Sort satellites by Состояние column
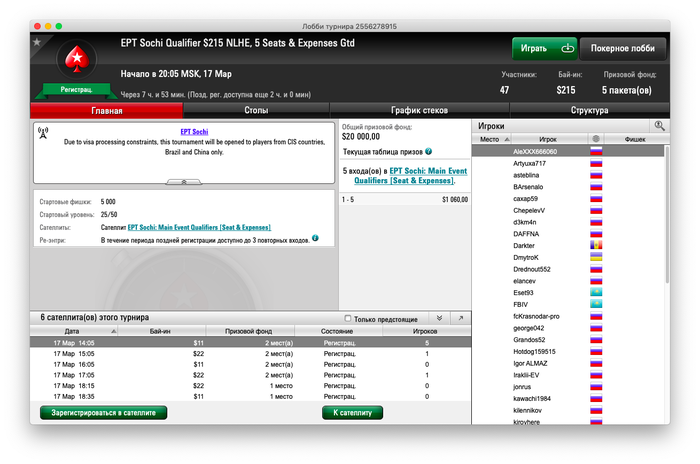 click(x=337, y=331)
